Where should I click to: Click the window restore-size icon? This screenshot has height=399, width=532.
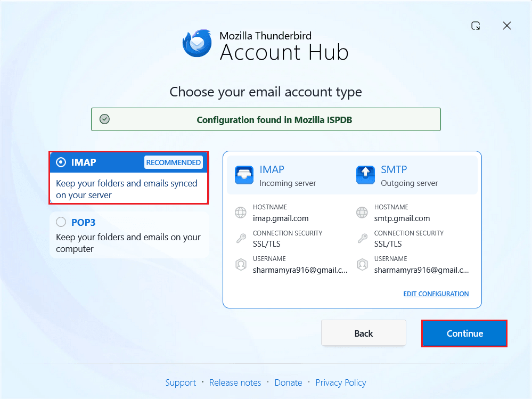pyautogui.click(x=476, y=26)
